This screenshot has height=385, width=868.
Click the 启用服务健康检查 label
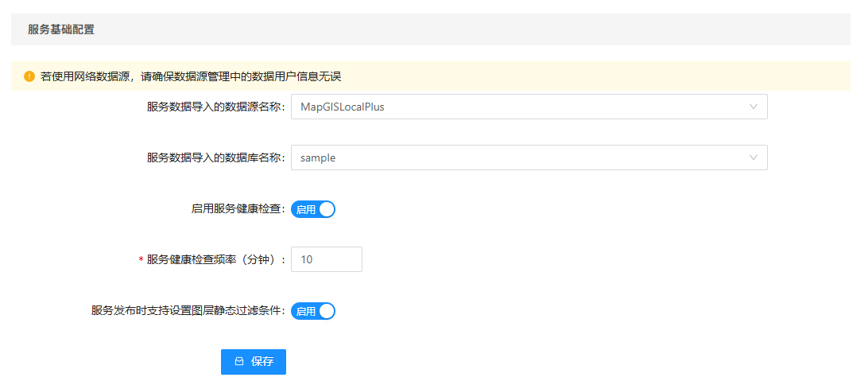coord(238,209)
